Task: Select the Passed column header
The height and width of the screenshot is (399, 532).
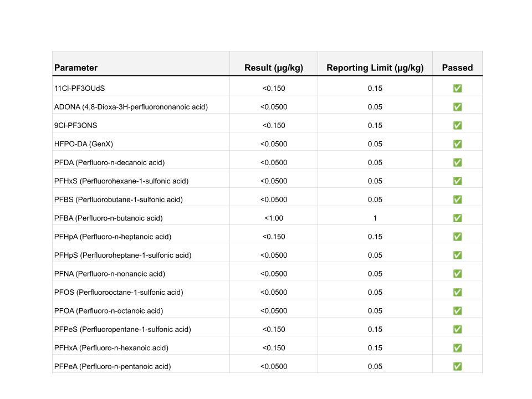Action: [x=457, y=68]
